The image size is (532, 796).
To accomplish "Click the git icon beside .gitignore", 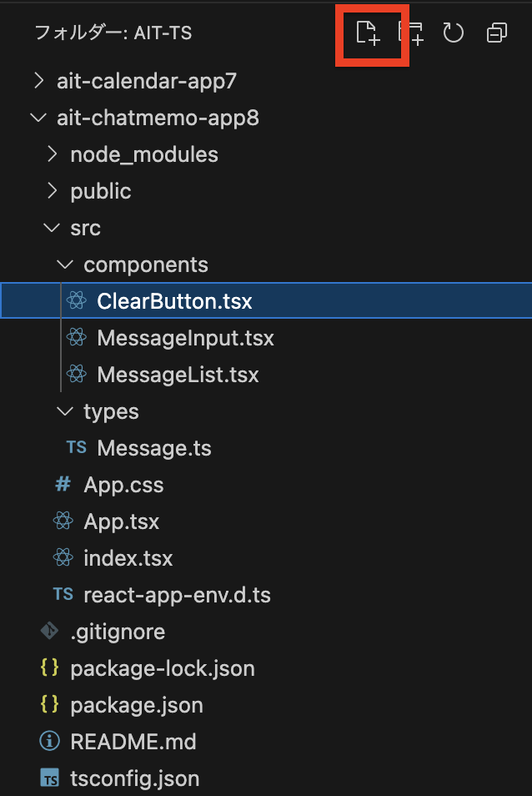I will [50, 631].
